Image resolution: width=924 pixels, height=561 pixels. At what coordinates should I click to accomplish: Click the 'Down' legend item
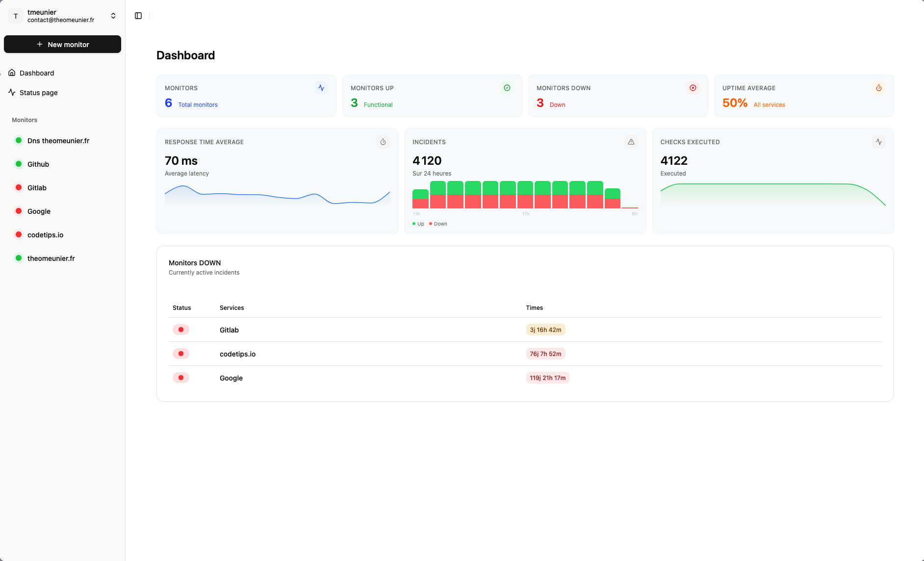pos(438,224)
